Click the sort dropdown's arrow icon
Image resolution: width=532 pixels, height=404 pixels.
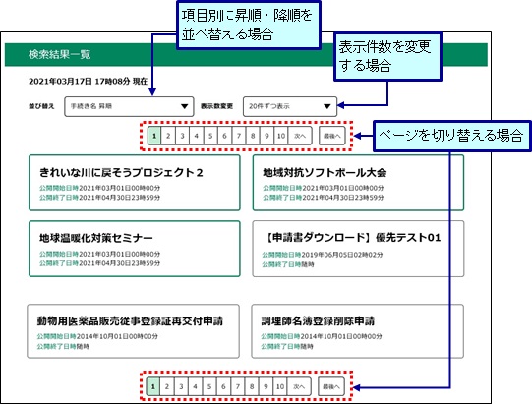tap(184, 106)
